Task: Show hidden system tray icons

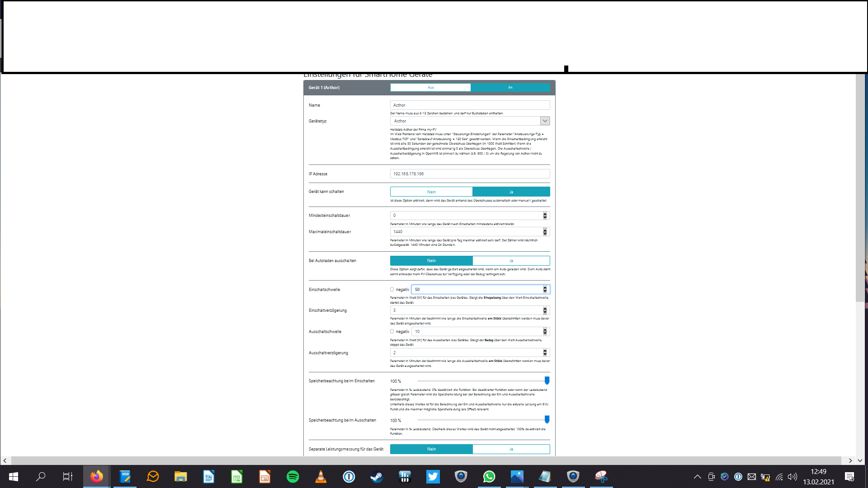Action: pos(697,477)
